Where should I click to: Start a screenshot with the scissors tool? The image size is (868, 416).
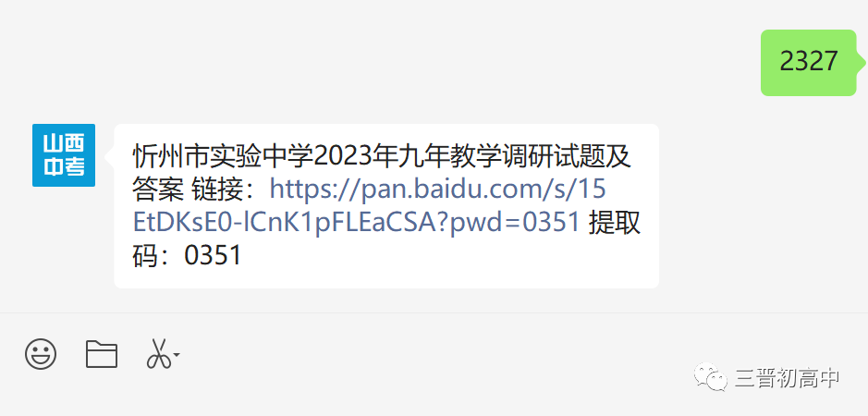click(158, 354)
